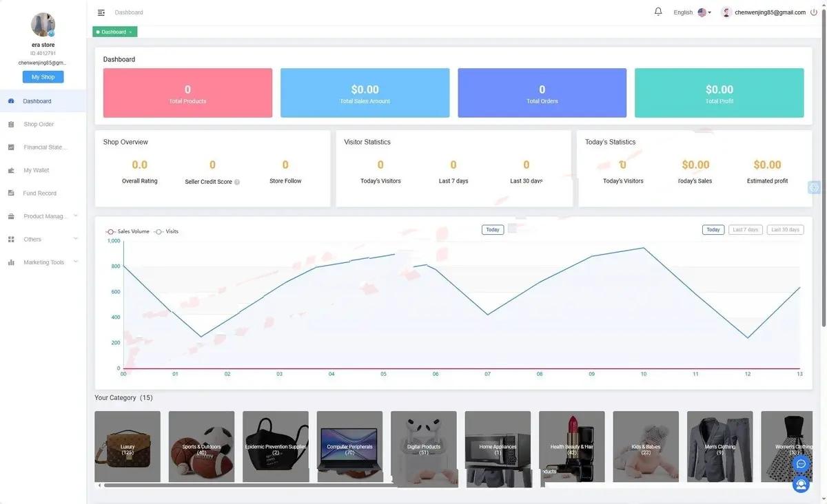Viewport: 827px width, 504px height.
Task: Open Kids & Babies category thumbnail
Action: [646, 446]
